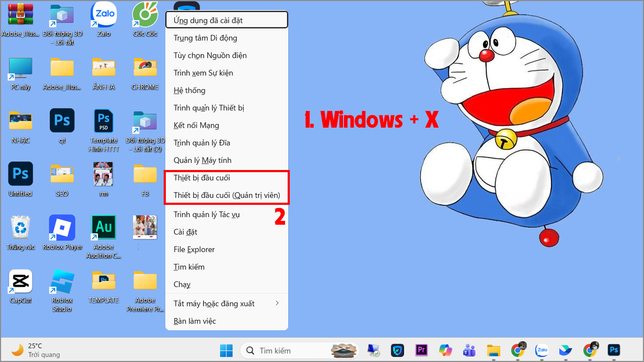Expand the Tắt máy hoặc đăng xuất submenu arrow

(x=277, y=303)
